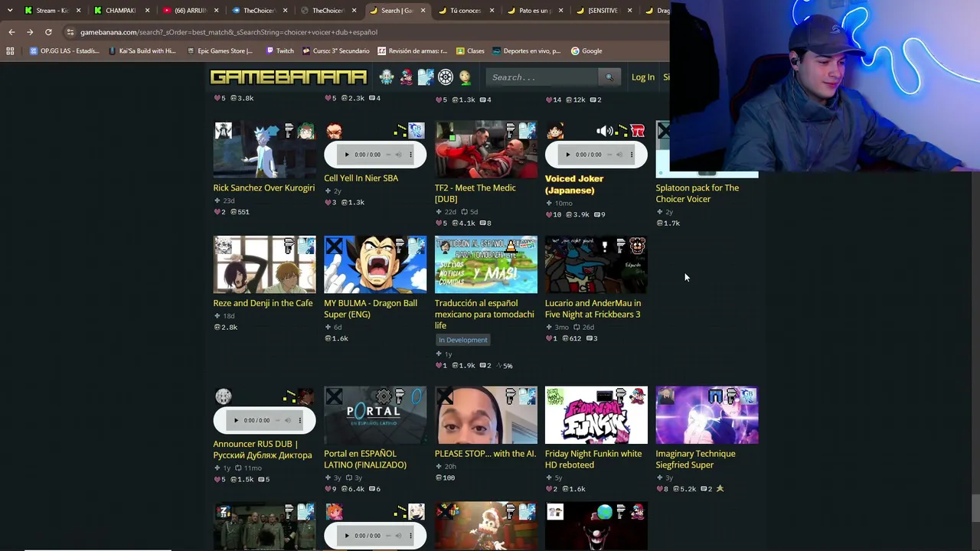Click the Rick Sanchez submitter avatar icon
Screen dimensions: 980x551
pos(223,131)
